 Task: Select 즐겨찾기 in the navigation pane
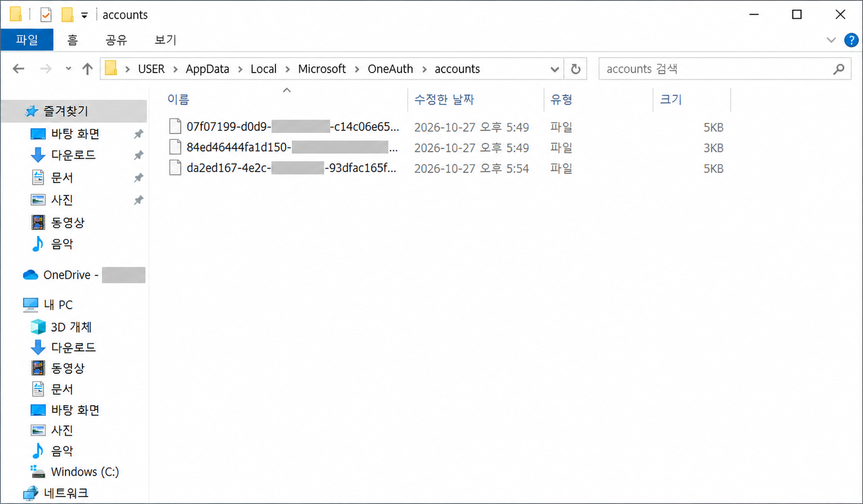click(x=74, y=111)
